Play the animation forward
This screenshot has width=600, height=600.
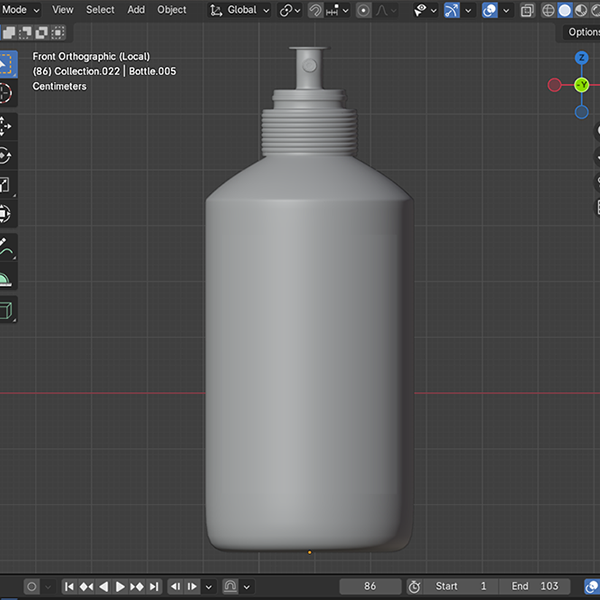click(x=120, y=586)
